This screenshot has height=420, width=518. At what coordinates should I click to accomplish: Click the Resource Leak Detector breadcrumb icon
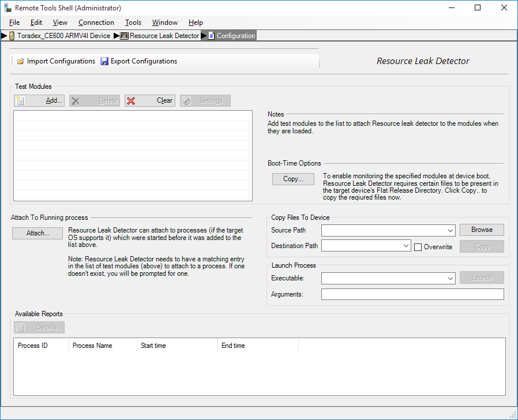[x=124, y=36]
